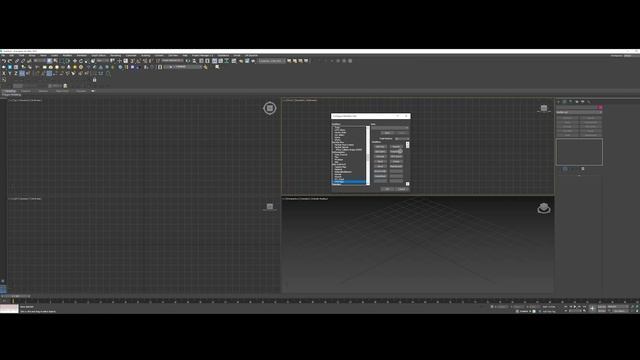The width and height of the screenshot is (640, 360).
Task: Open the Align tool
Action: pos(194,61)
